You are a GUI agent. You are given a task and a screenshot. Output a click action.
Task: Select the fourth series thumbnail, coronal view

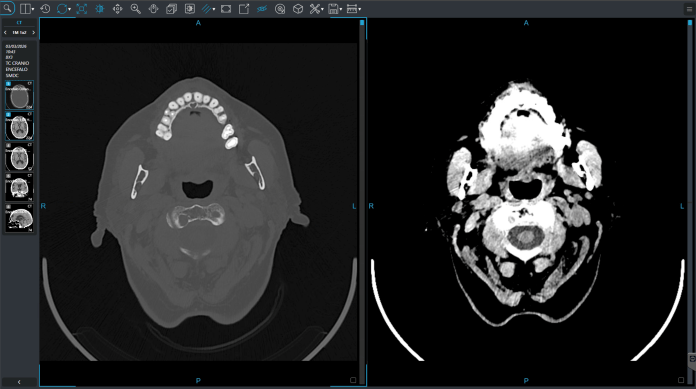19,188
